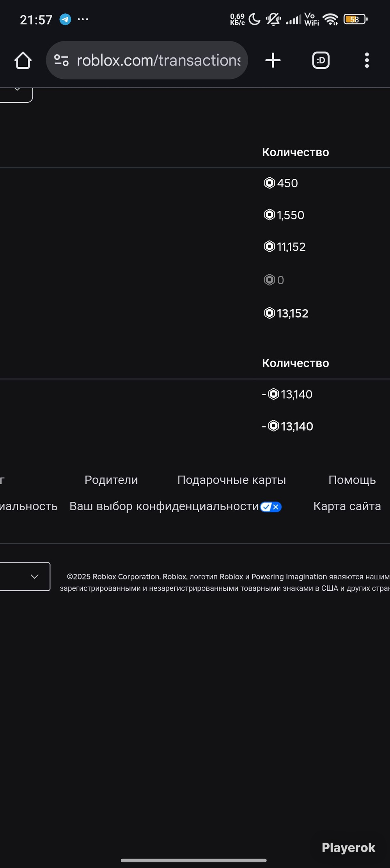
Task: Tap the browser home icon
Action: pos(23,61)
